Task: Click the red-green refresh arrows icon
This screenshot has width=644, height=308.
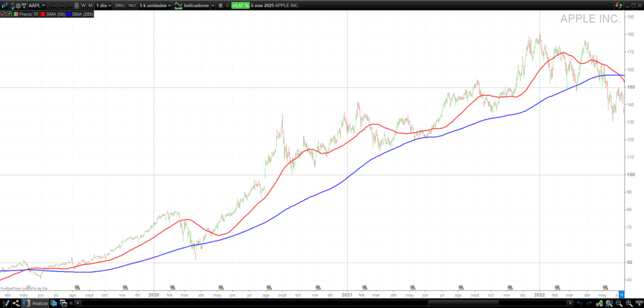Action: click(x=619, y=5)
